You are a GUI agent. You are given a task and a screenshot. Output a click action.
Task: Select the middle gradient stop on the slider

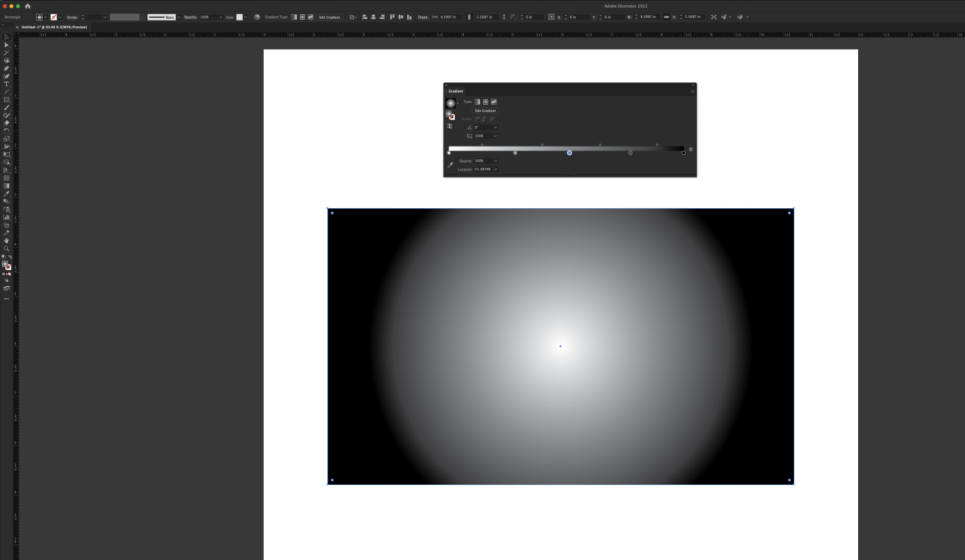coord(569,152)
